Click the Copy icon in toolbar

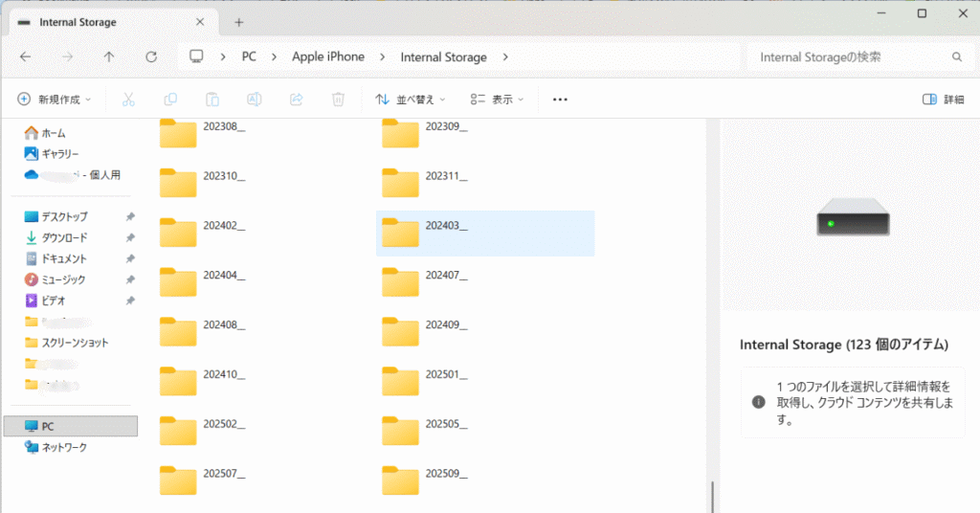pyautogui.click(x=170, y=100)
